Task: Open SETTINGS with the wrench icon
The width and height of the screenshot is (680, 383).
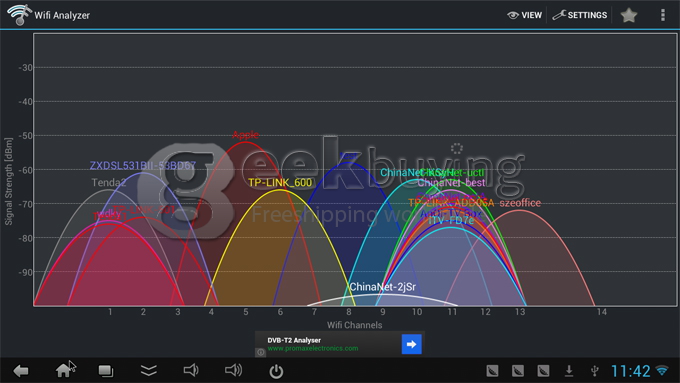Action: click(x=580, y=15)
